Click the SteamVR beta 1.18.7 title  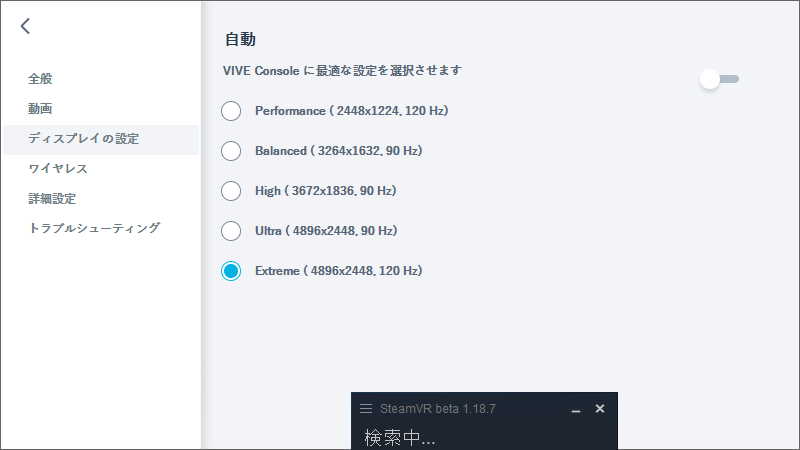point(437,409)
